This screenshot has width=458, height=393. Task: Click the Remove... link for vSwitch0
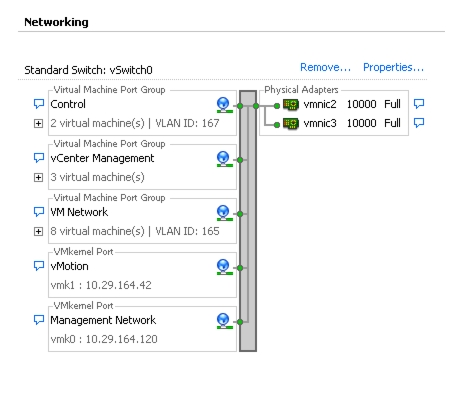325,67
